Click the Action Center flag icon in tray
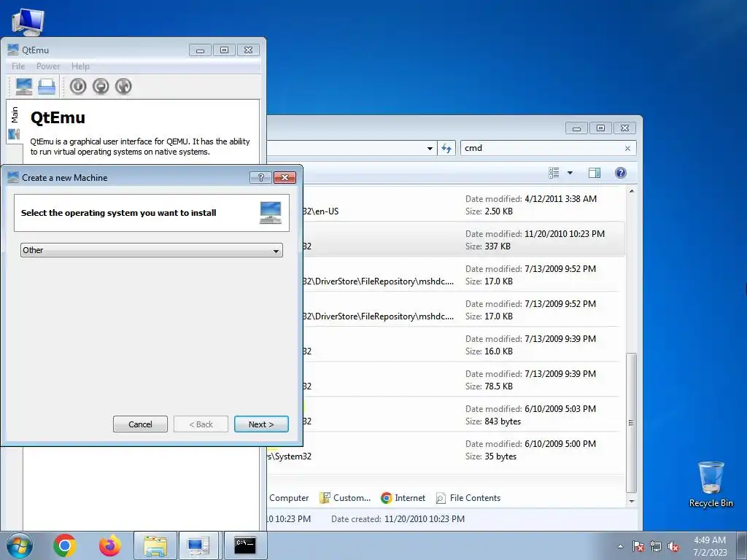The width and height of the screenshot is (747, 560). pyautogui.click(x=638, y=546)
